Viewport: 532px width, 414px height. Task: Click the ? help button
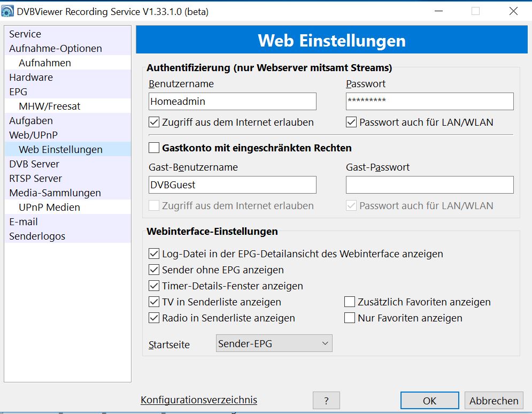tap(326, 401)
